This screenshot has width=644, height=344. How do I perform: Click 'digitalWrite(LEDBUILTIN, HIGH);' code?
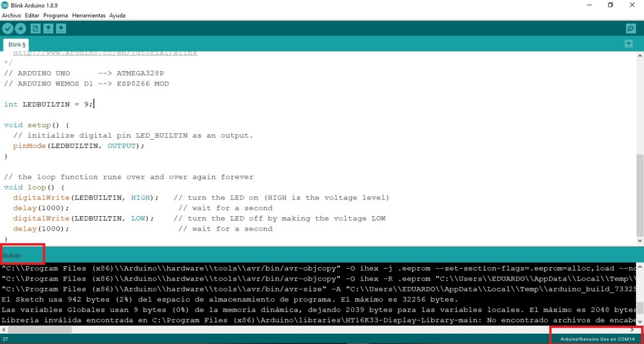86,197
